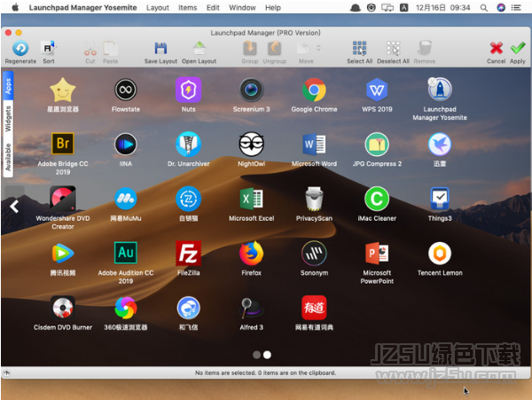
Task: Select the Tencent Lemon app icon
Action: click(440, 253)
